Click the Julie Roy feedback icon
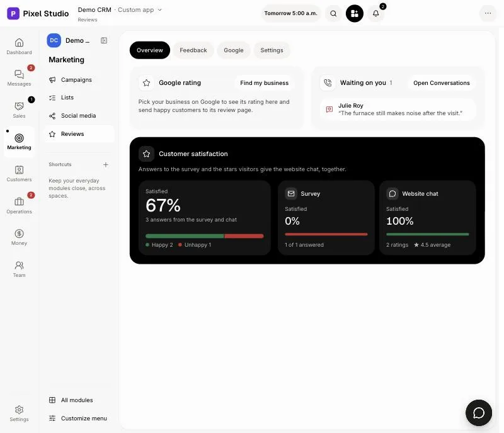This screenshot has height=433, width=504. coord(329,110)
